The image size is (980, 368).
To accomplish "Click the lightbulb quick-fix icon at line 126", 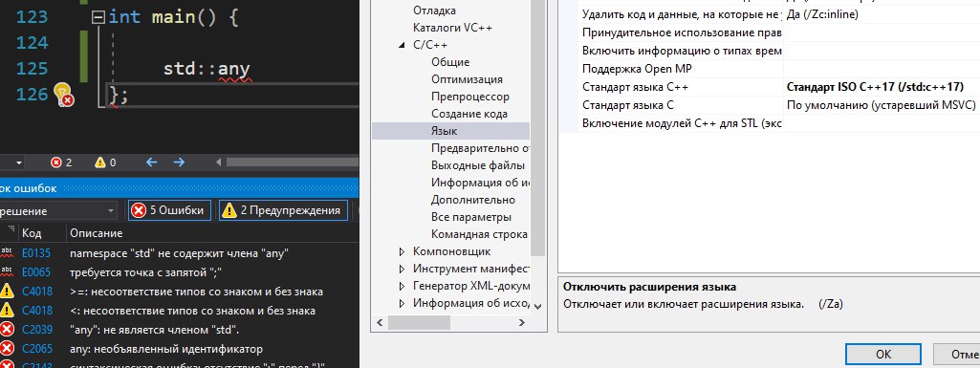I will click(x=63, y=94).
